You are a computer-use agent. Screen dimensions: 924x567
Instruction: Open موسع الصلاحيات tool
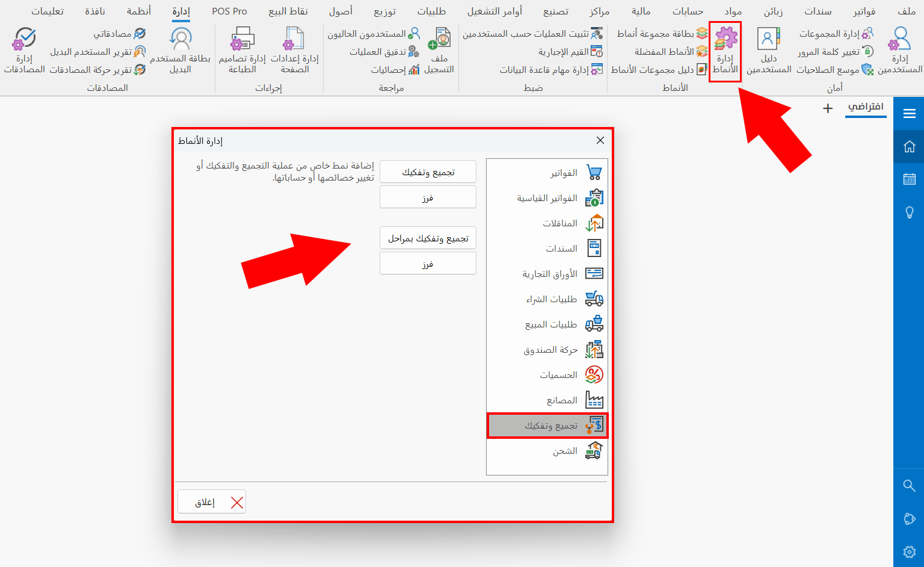click(x=835, y=70)
